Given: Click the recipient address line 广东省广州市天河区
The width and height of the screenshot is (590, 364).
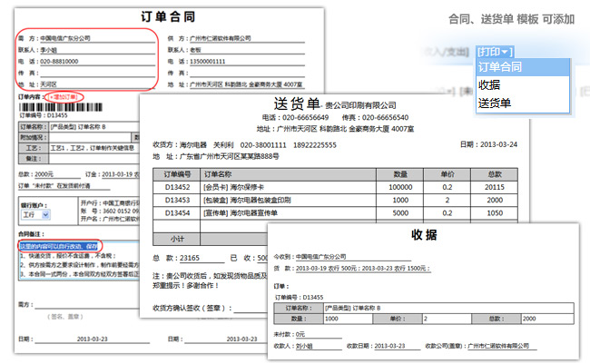Looking at the screenshot, I should (229, 157).
